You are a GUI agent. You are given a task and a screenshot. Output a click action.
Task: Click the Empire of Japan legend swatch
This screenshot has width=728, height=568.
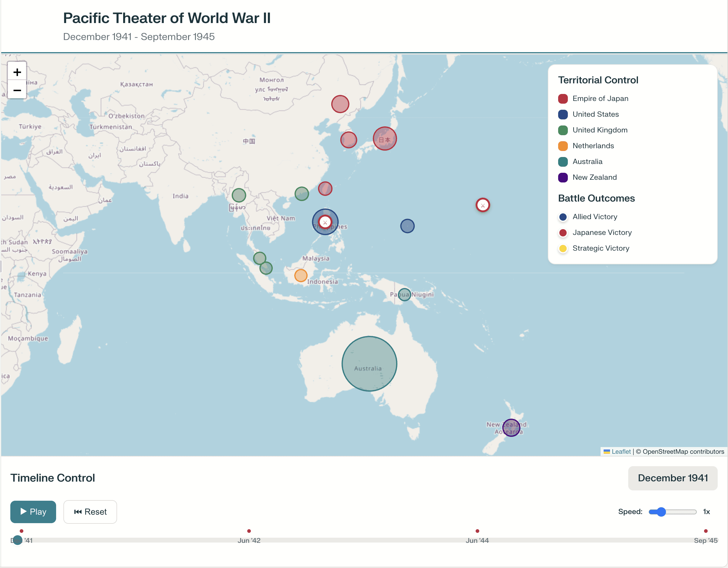click(x=563, y=99)
